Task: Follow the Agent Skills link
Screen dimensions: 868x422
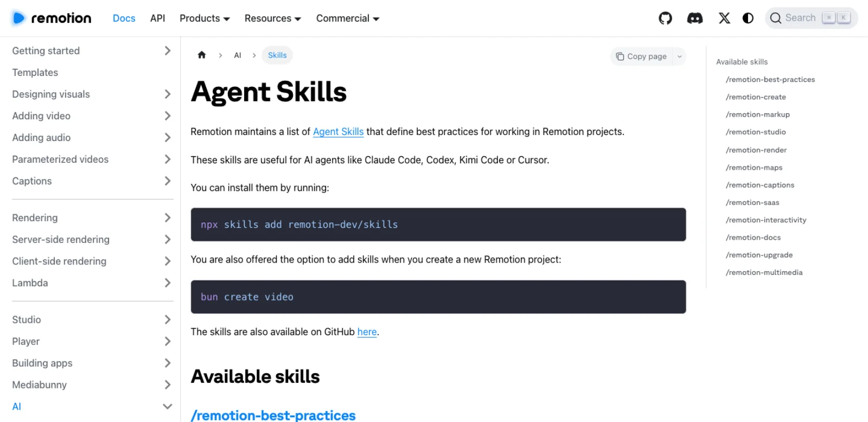Action: point(338,131)
